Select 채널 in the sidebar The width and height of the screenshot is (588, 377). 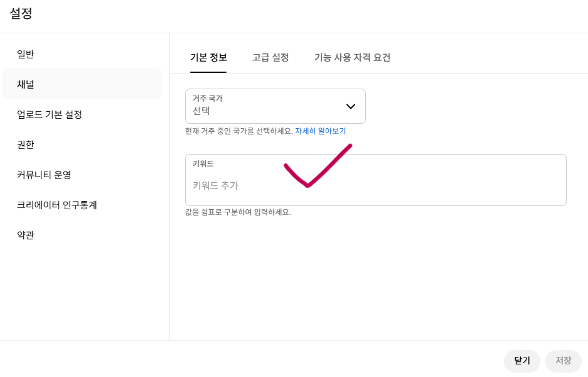25,84
